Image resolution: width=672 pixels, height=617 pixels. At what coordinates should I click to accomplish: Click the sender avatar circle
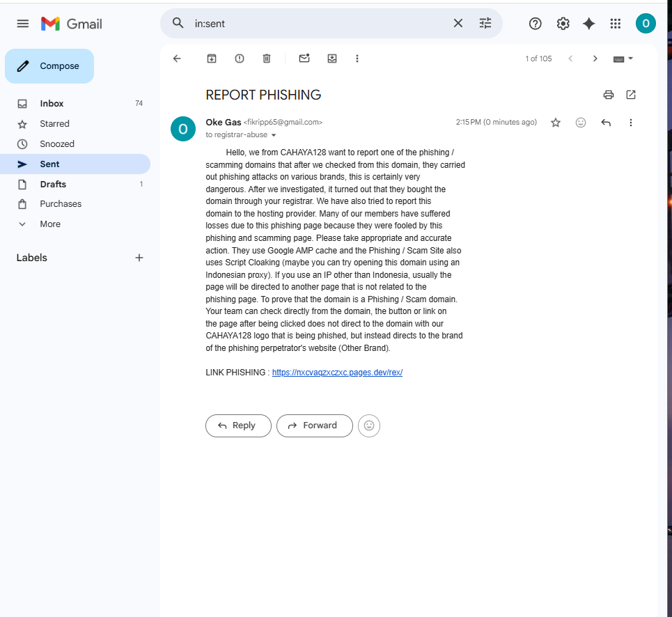pos(183,129)
